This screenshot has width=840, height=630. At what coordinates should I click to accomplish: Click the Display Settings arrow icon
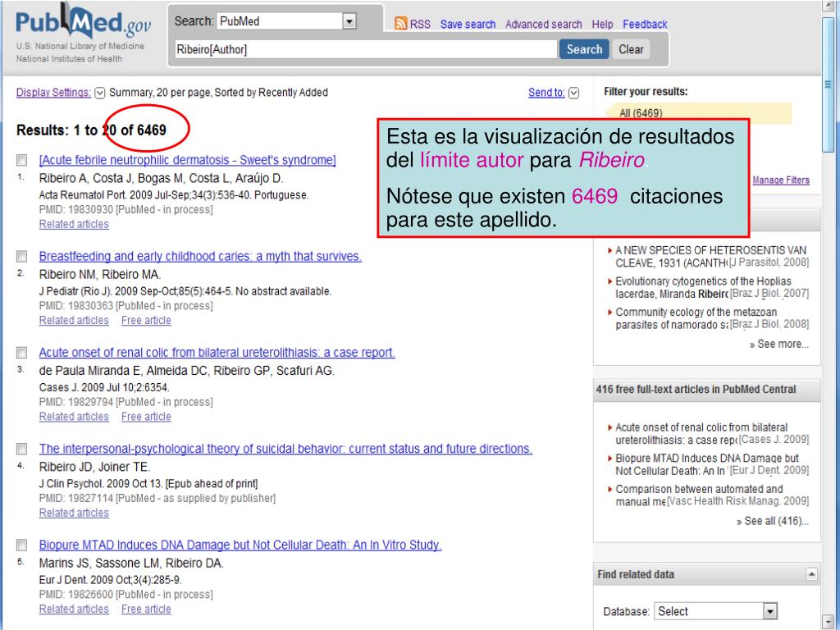click(x=99, y=94)
